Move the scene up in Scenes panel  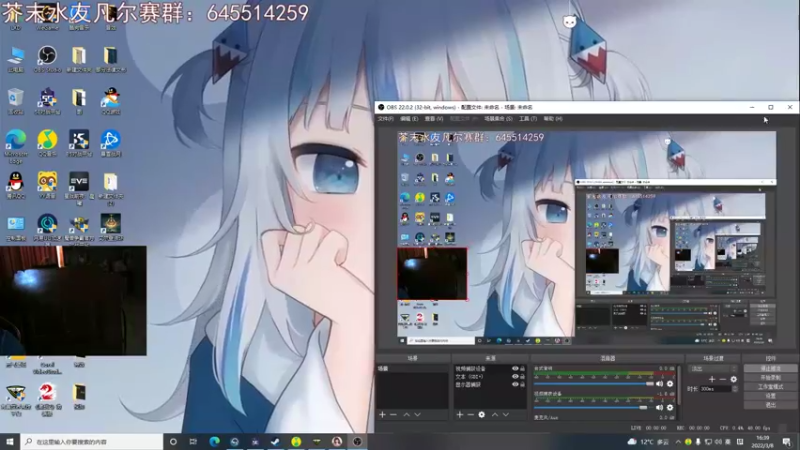(x=407, y=415)
